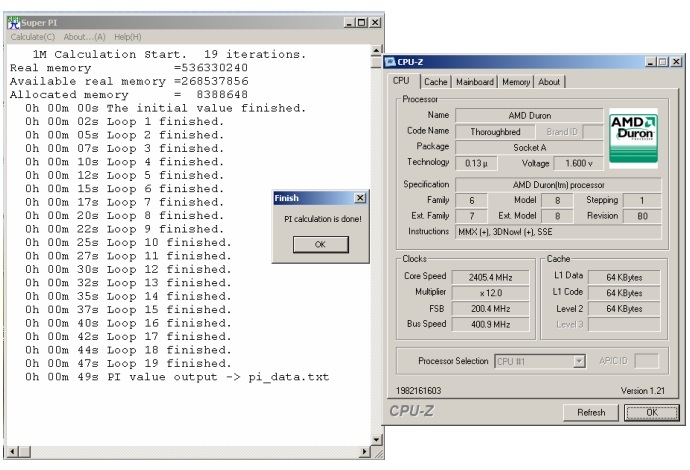Click the number 1982161603 in CPU-Z
The width and height of the screenshot is (690, 470).
point(418,391)
